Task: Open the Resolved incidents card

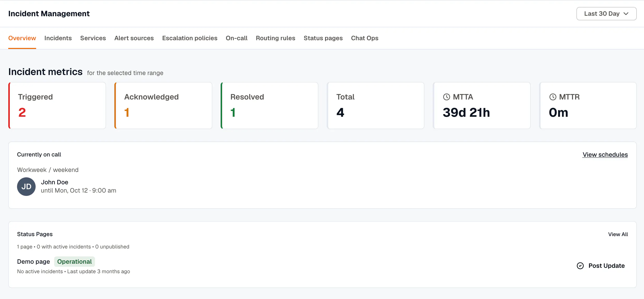Action: coord(269,106)
